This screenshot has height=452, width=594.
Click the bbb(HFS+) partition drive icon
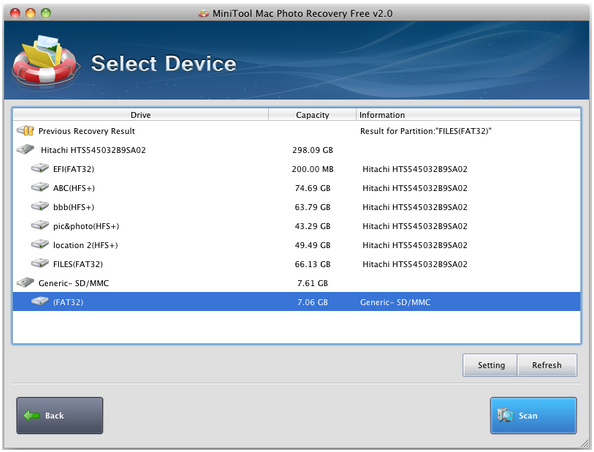click(40, 206)
